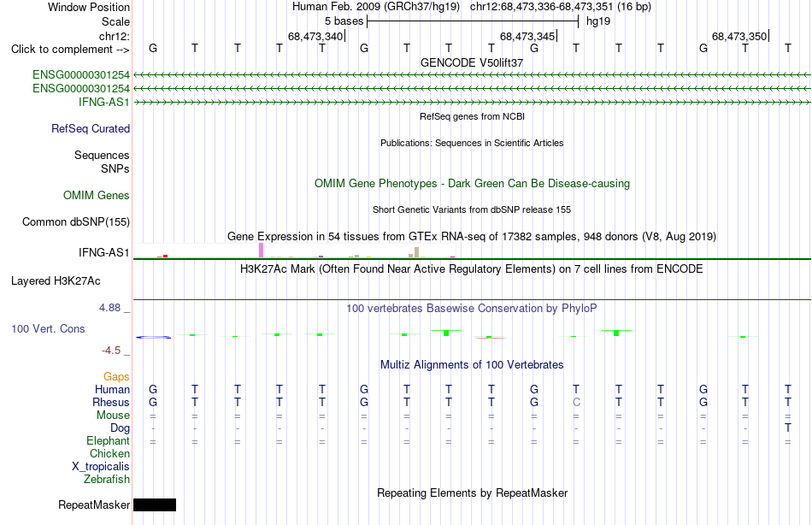Image resolution: width=812 pixels, height=525 pixels.
Task: Click 'Multiz Alignments of 100 Vertebrates' title
Action: coord(472,365)
